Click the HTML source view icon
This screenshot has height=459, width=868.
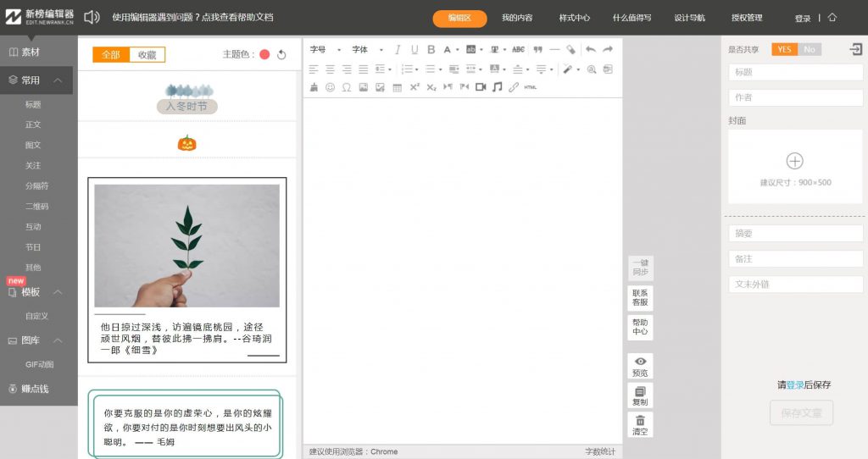pyautogui.click(x=530, y=87)
